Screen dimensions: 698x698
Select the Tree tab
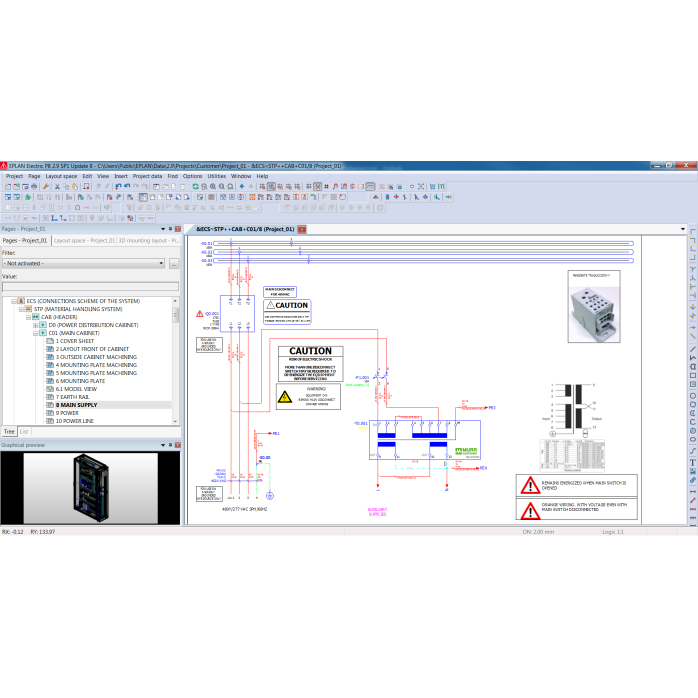pyautogui.click(x=9, y=432)
